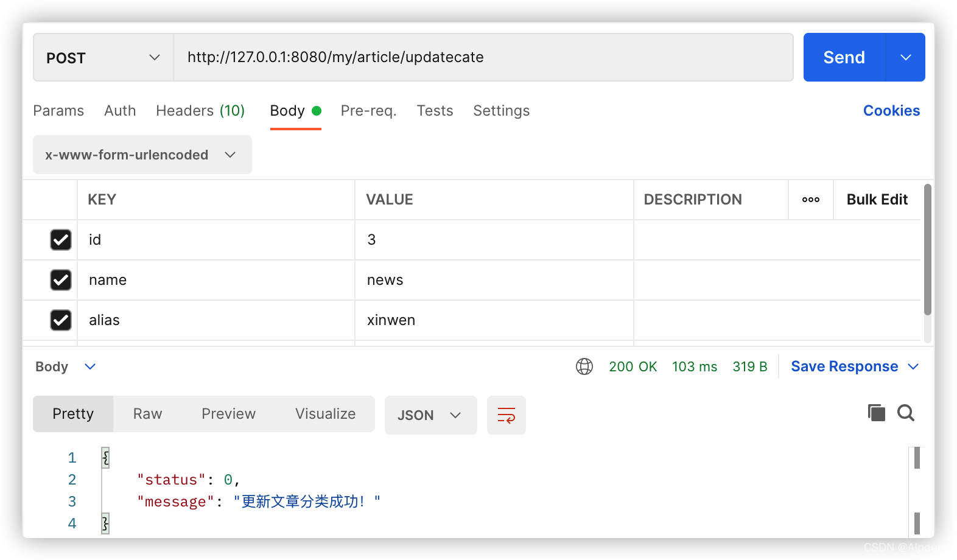Click the globe network icon
The width and height of the screenshot is (957, 560).
584,366
